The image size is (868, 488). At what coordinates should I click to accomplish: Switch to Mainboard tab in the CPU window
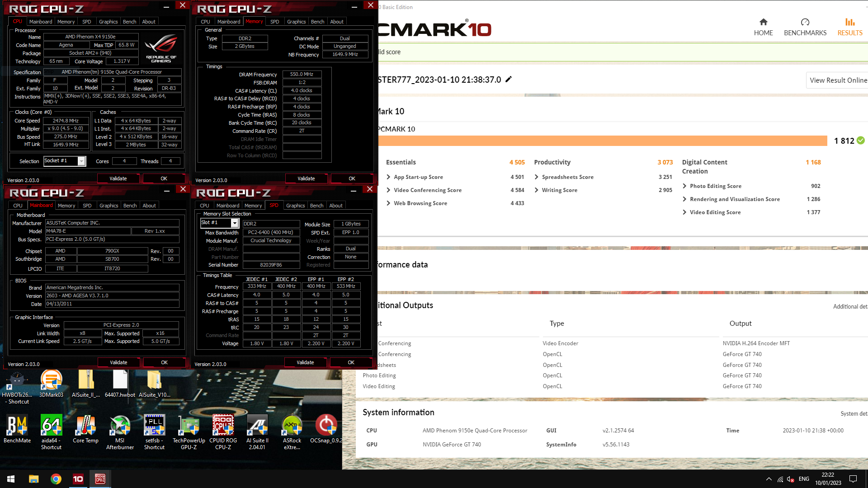coord(41,22)
